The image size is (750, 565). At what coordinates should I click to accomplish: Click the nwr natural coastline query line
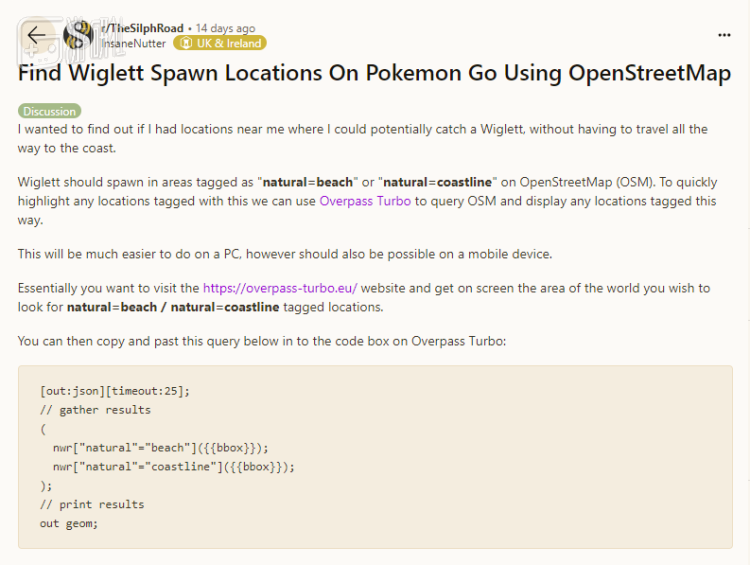[174, 466]
